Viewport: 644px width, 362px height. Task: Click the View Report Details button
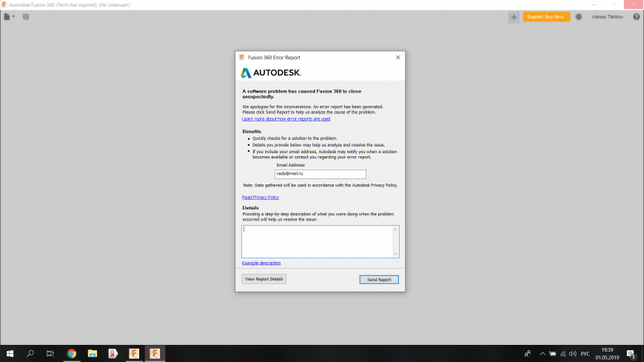tap(264, 279)
